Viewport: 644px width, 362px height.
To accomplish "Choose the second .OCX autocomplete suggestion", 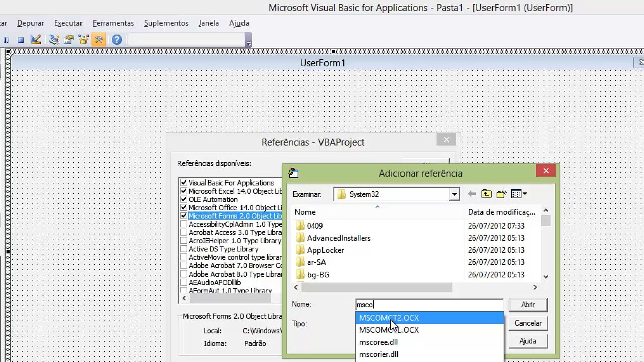I will point(430,330).
